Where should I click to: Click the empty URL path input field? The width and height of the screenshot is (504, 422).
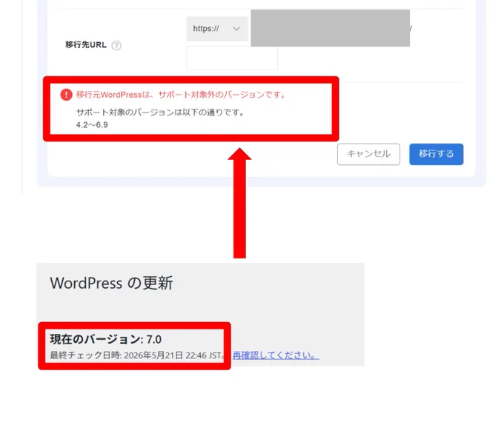[232, 58]
